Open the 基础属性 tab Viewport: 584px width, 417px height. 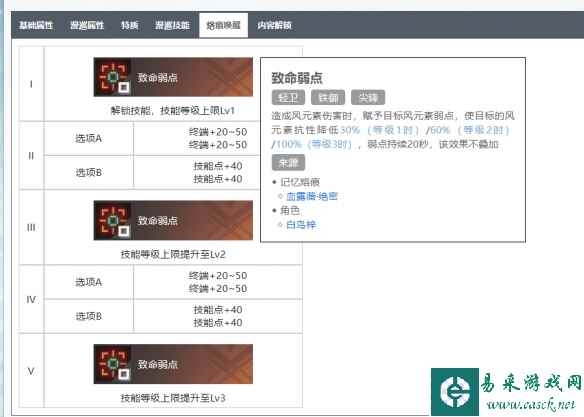(x=36, y=25)
